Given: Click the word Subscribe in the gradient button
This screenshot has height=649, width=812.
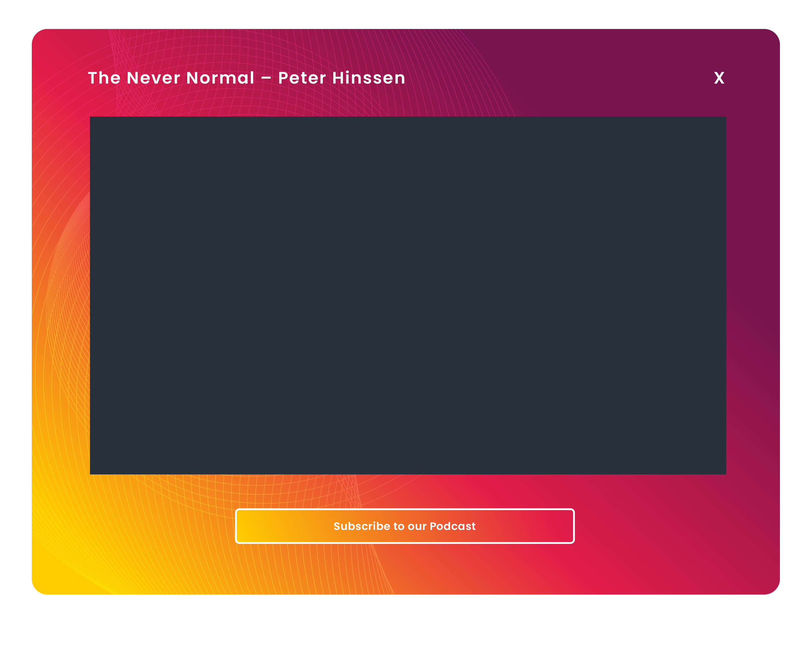Looking at the screenshot, I should click(362, 526).
